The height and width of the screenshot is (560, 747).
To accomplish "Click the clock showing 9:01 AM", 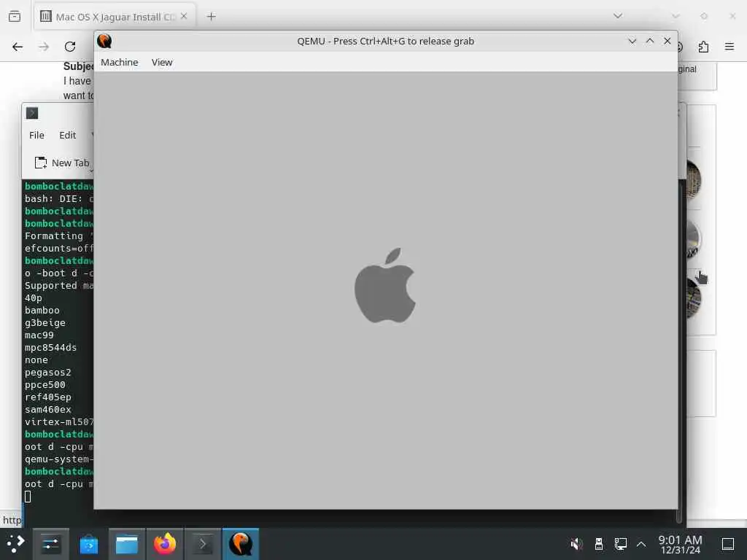I will tap(681, 544).
